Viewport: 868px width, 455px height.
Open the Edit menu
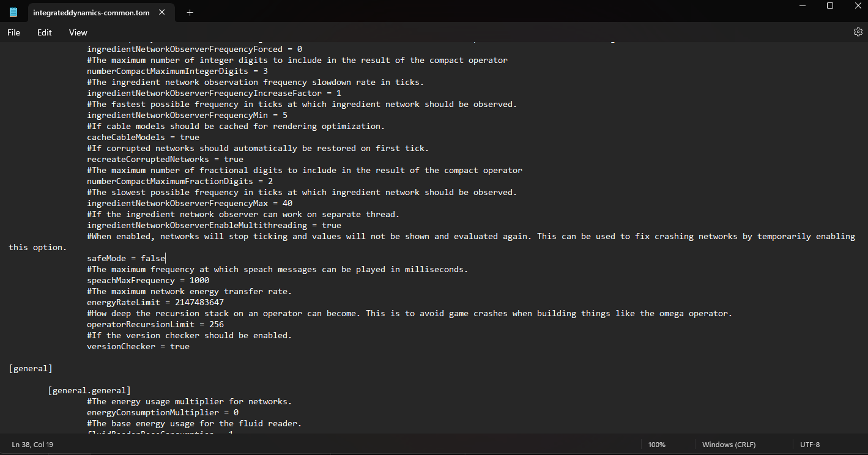(x=43, y=32)
